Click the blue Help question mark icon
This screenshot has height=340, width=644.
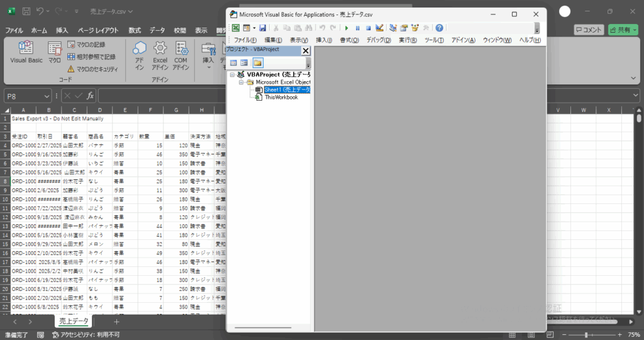[x=439, y=28]
